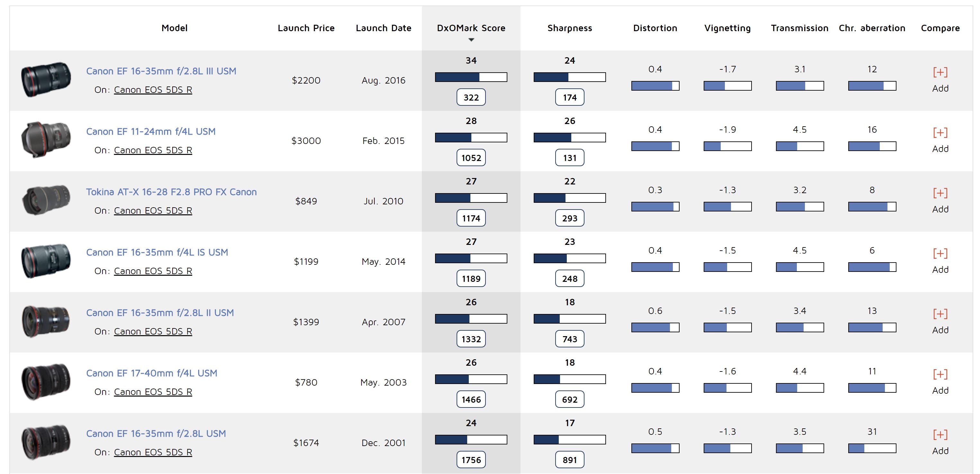Screen dimensions: 980x474
Task: Click Canon EOS 5DS R link under Canon 17-40mm
Action: click(x=153, y=392)
